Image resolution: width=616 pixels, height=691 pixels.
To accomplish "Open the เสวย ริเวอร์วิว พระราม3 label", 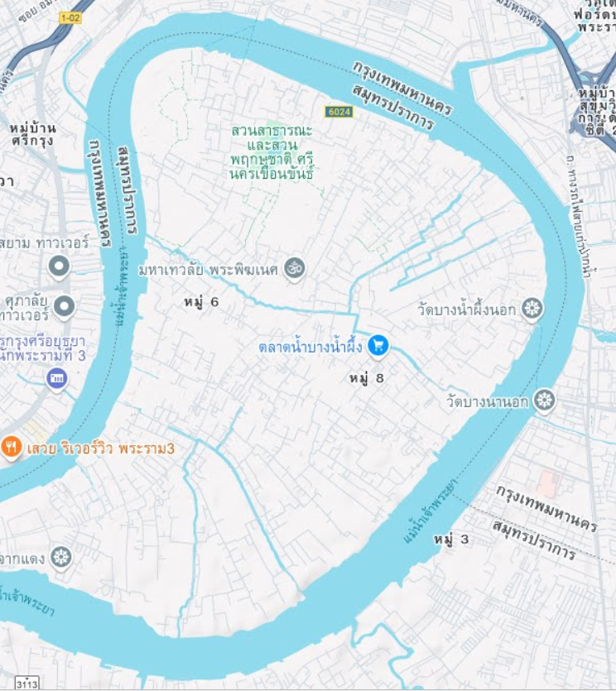I will pos(100,449).
